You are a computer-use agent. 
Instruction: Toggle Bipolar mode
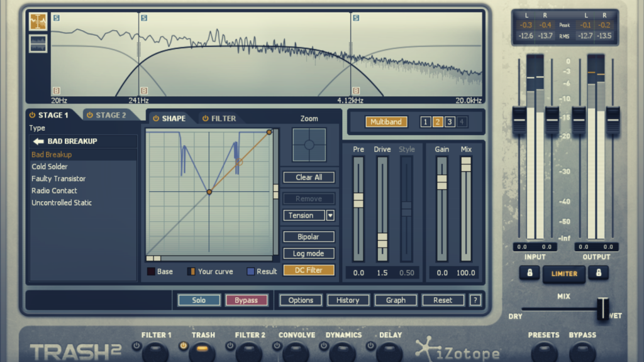[309, 237]
